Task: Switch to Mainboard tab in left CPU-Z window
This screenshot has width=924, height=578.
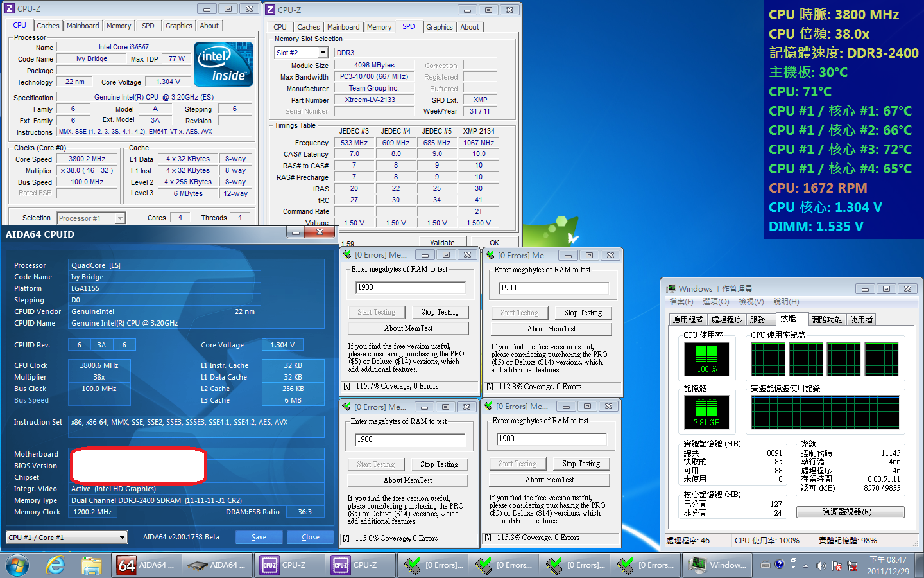Action: pos(83,26)
